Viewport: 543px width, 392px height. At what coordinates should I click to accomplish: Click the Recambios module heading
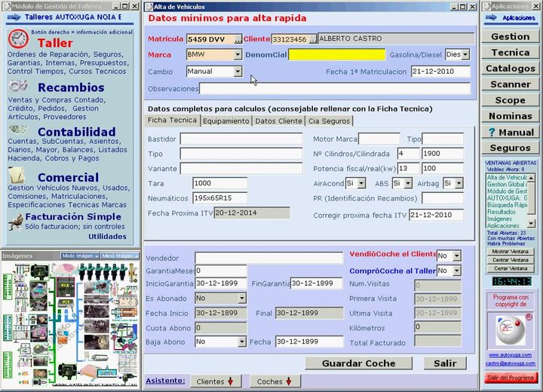(x=71, y=87)
